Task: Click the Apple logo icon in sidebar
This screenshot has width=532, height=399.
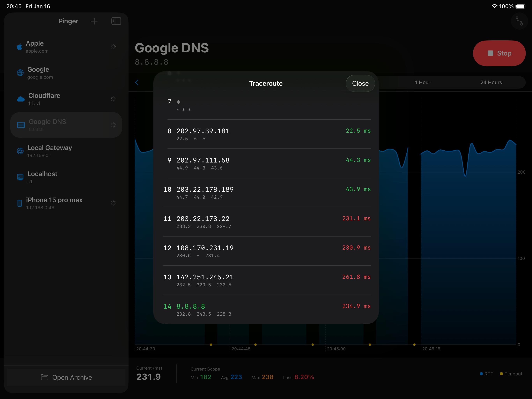Action: 19,47
